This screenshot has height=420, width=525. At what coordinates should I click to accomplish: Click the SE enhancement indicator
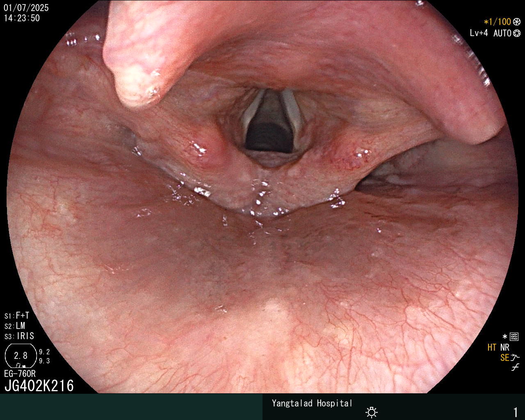pos(504,358)
